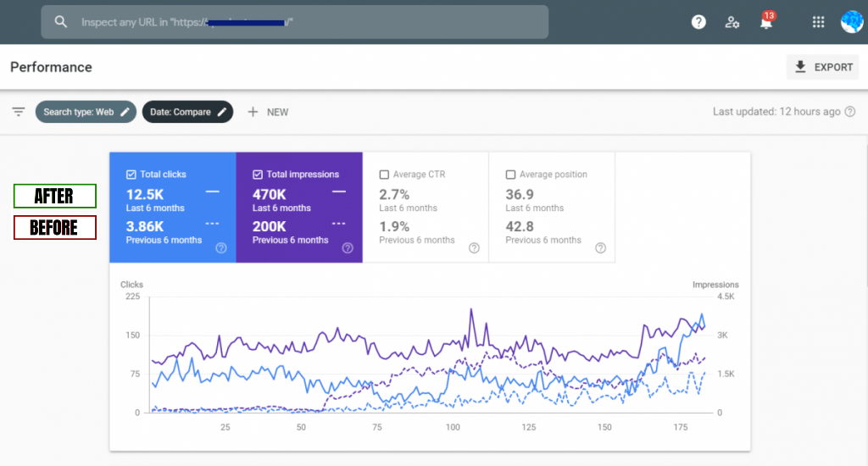Click the Last updated: 12 hours ago text

[776, 112]
